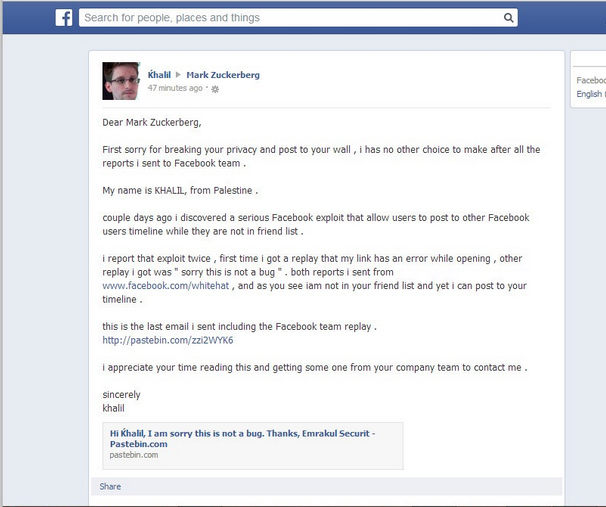The height and width of the screenshot is (507, 606).
Task: Click the 'Dear Mark Zuckerberg' post text
Action: 152,122
